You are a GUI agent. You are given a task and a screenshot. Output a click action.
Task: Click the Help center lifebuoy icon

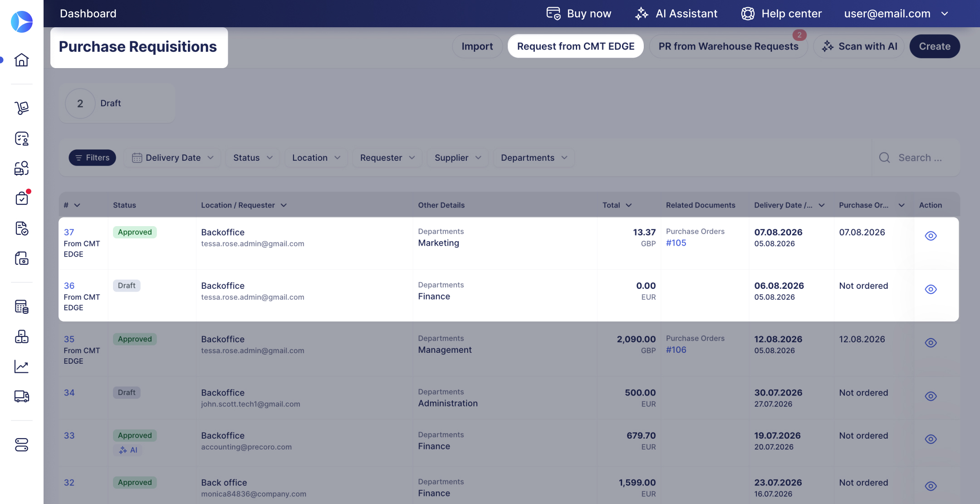(x=748, y=14)
